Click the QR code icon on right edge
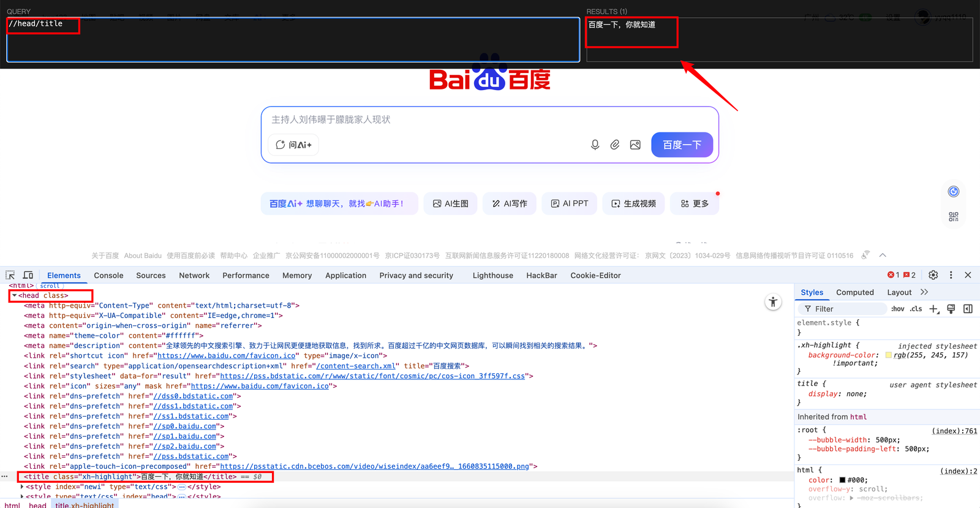 954,217
